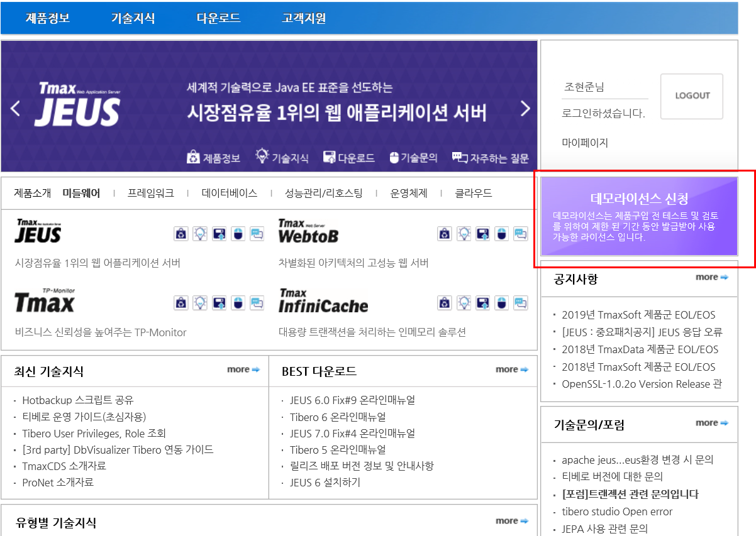The width and height of the screenshot is (756, 536).
Task: Select 미들웨어 product category tab
Action: pos(81,193)
